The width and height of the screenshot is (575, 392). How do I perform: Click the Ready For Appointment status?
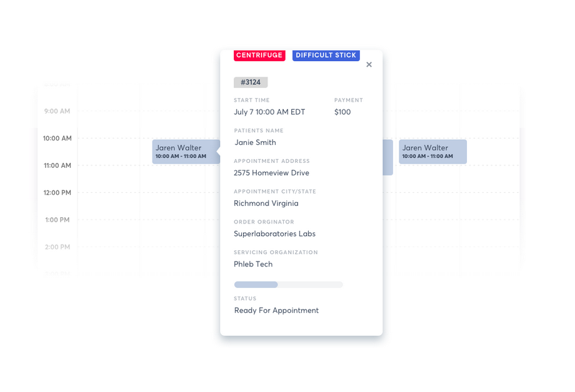tap(276, 310)
